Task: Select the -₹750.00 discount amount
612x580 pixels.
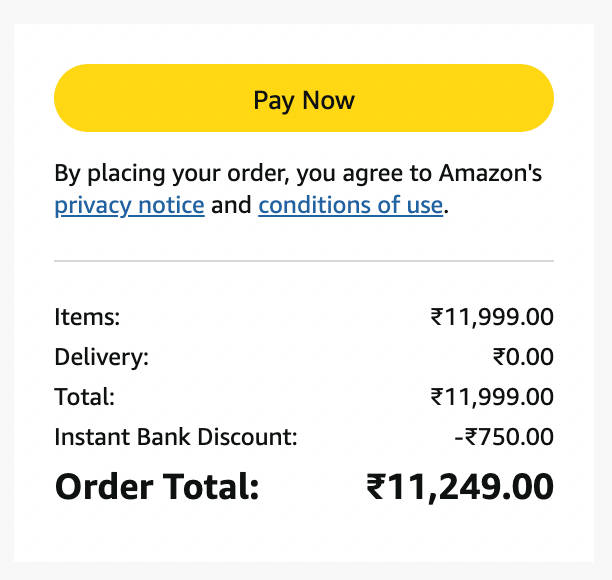Action: pyautogui.click(x=503, y=437)
